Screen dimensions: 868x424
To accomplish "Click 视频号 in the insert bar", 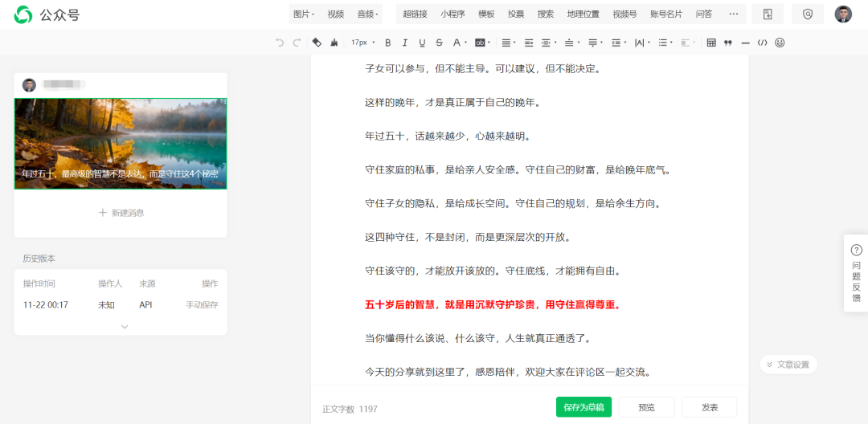I will pyautogui.click(x=624, y=14).
